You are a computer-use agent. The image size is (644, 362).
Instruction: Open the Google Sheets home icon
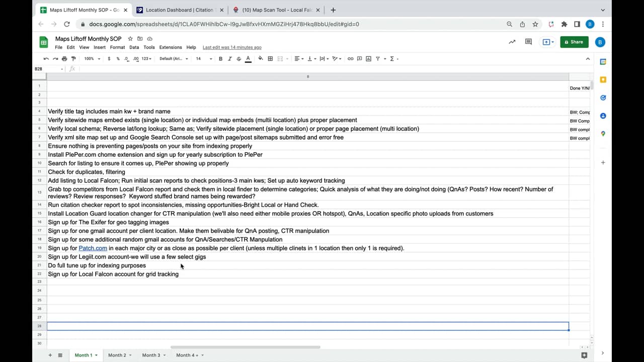44,42
